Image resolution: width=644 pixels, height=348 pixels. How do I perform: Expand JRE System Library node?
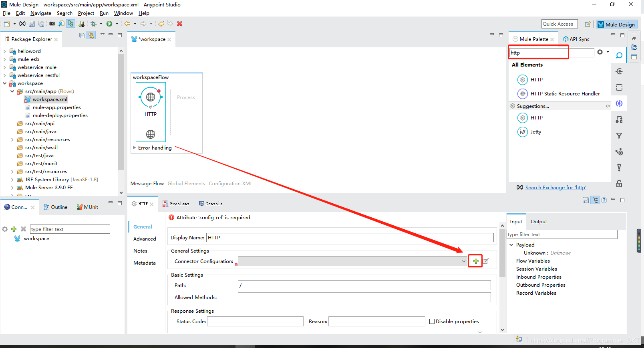pyautogui.click(x=12, y=180)
